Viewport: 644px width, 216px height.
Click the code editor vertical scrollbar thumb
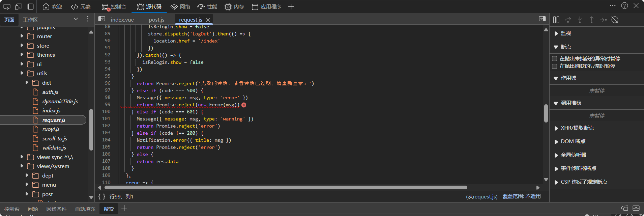(546, 113)
